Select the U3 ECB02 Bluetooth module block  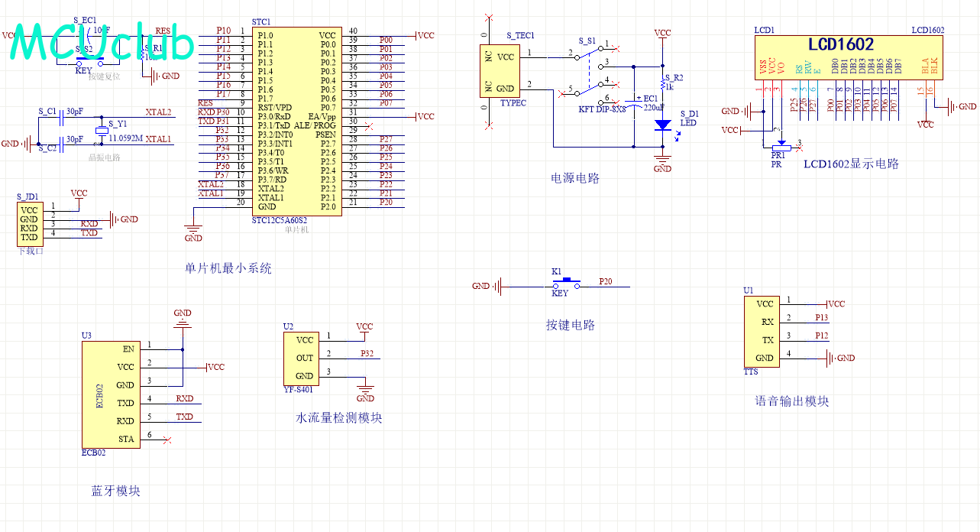[x=111, y=394]
